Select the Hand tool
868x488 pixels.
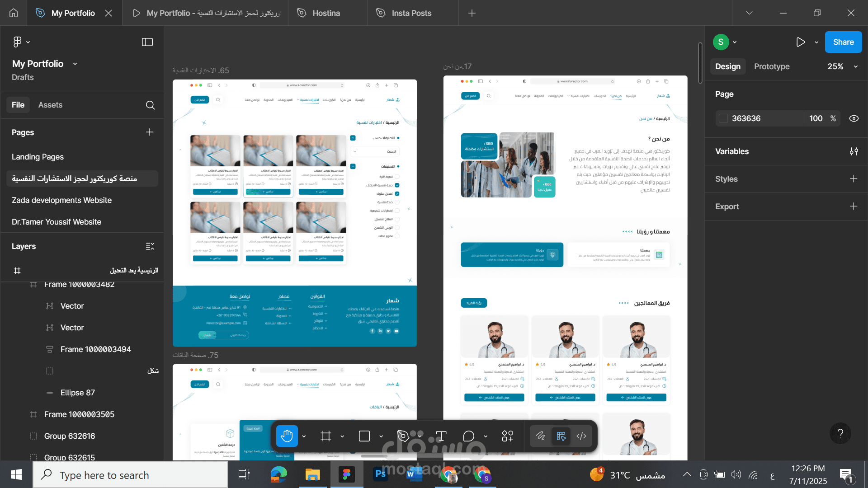[x=287, y=436]
